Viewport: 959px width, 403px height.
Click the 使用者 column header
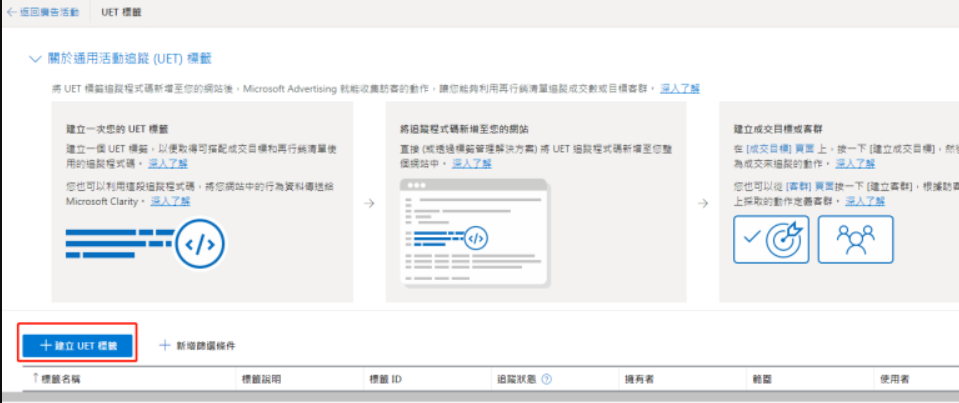(894, 379)
